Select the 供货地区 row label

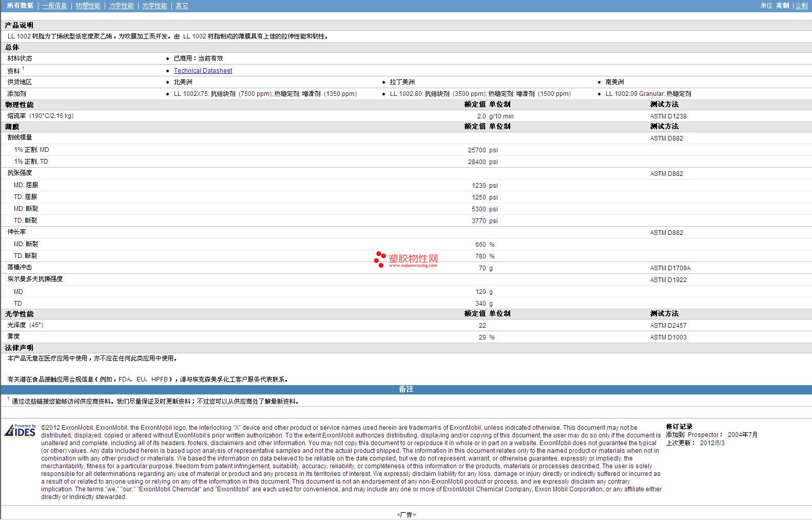[x=20, y=82]
